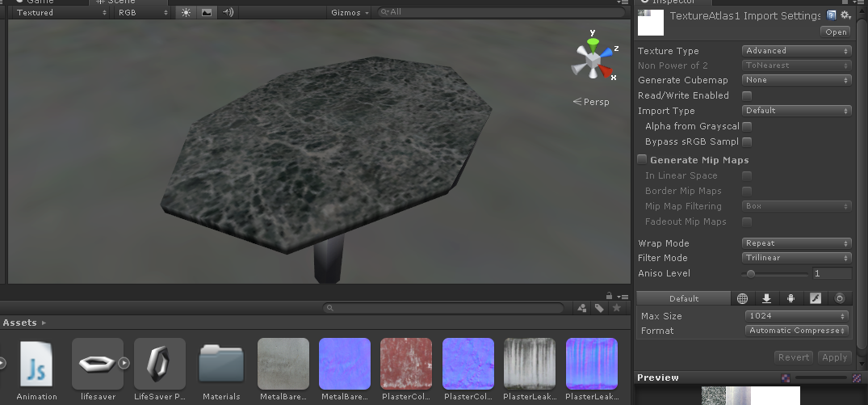Screen dimensions: 868x405
Task: Click the red X axis gizmo cone
Action: [606, 70]
